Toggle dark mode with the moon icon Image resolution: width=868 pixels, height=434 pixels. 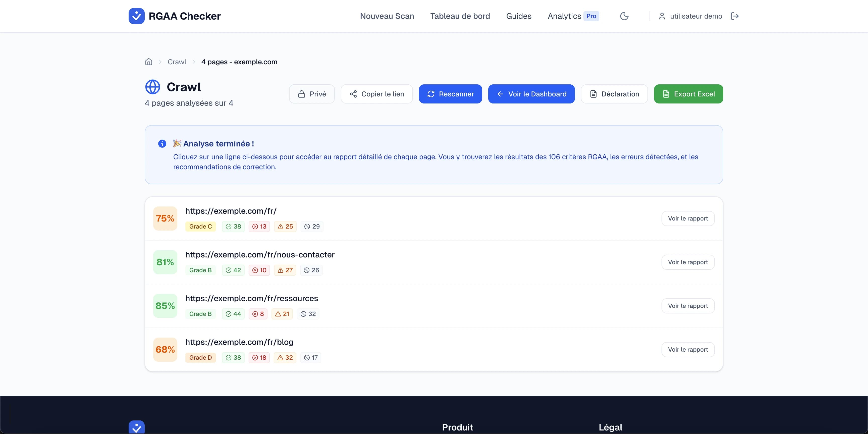[624, 16]
